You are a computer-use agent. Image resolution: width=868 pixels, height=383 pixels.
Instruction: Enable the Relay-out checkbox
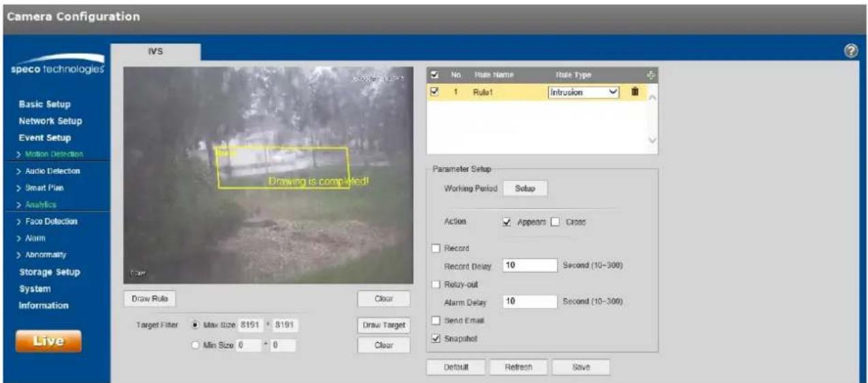click(x=436, y=284)
